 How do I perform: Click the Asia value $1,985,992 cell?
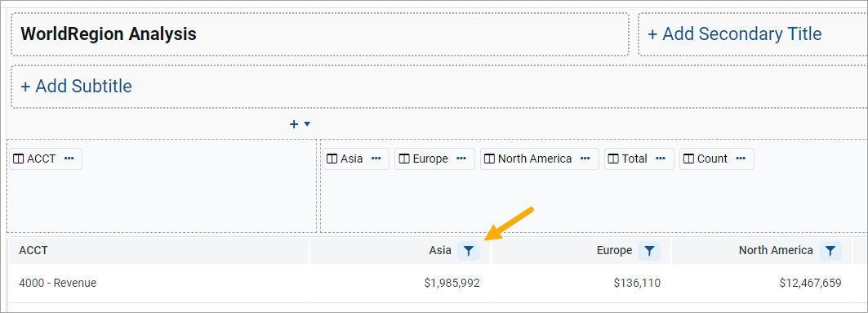[x=452, y=283]
